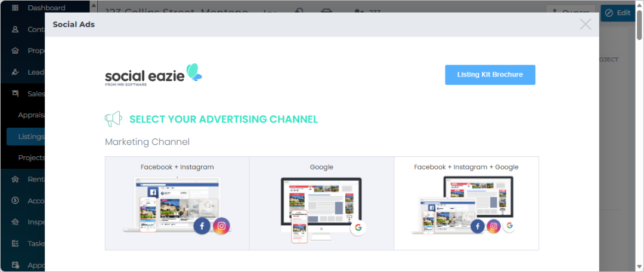This screenshot has width=644, height=272.
Task: Pick the Facebook + Instagram + Google channel
Action: (466, 203)
